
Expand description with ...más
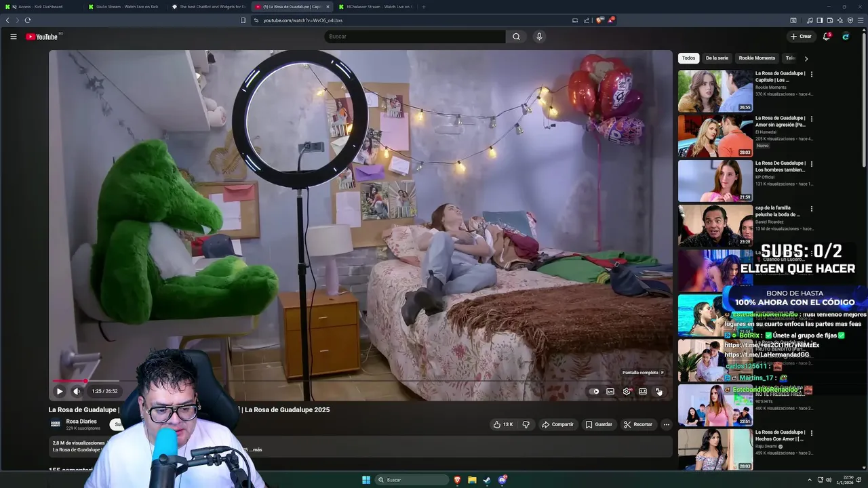click(x=256, y=449)
